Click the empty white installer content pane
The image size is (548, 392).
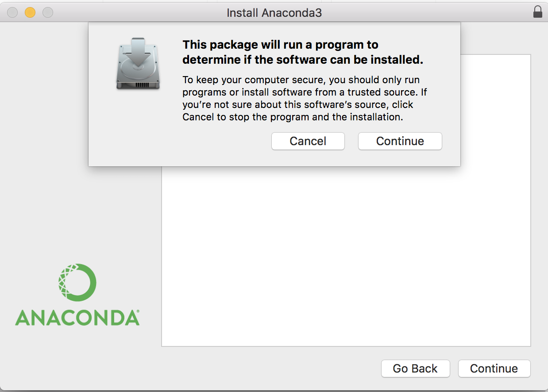(x=346, y=257)
